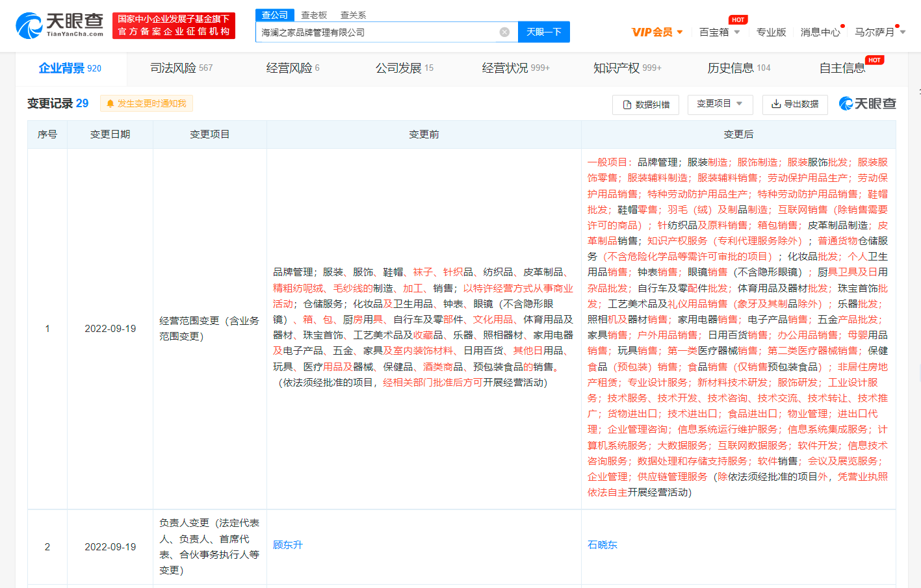
Task: Open the 经营状况 tab
Action: [x=515, y=68]
